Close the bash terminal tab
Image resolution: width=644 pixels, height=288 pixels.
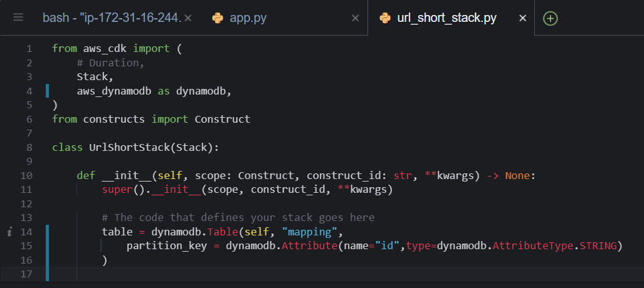187,18
